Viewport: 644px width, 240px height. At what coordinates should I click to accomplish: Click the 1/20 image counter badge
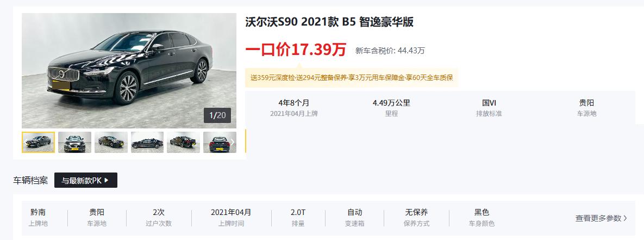[217, 115]
